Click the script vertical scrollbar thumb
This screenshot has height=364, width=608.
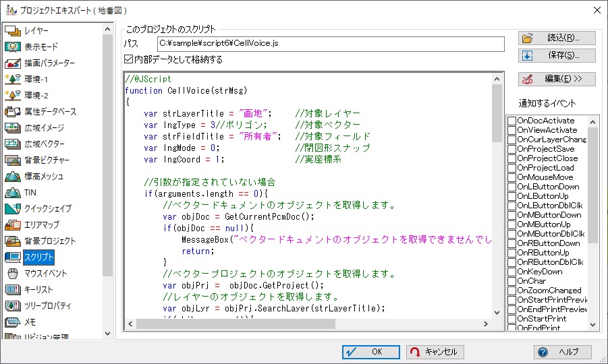(x=497, y=113)
